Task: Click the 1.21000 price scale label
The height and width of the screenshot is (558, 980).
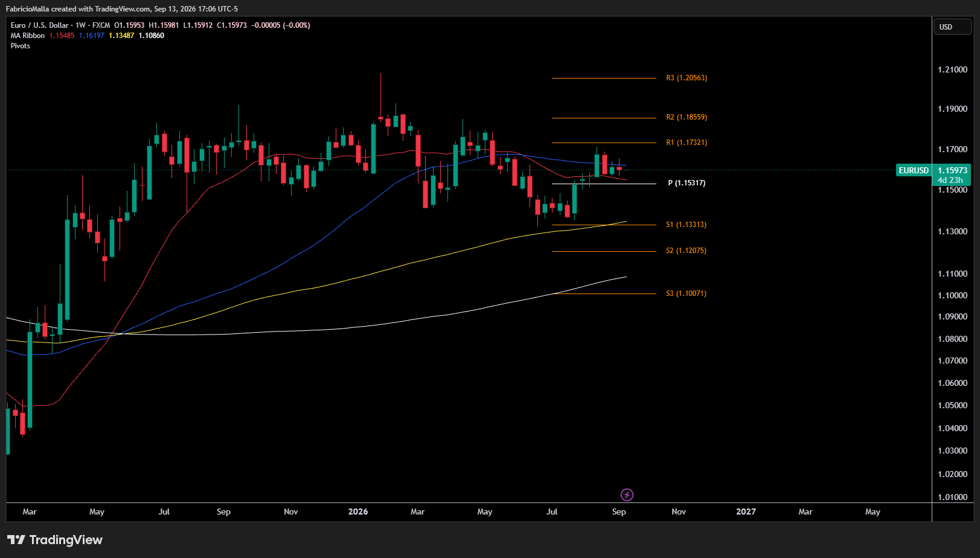Action: (x=952, y=70)
